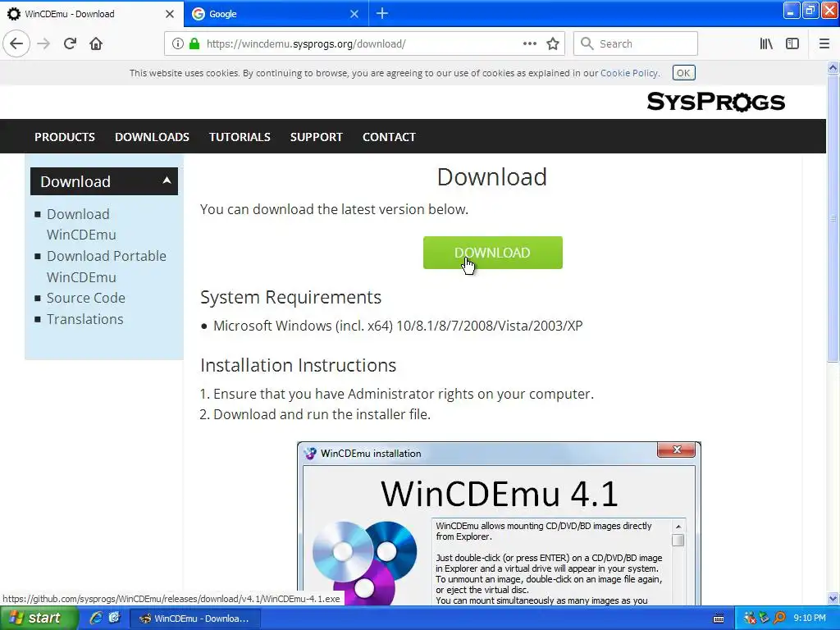Image resolution: width=840 pixels, height=630 pixels.
Task: Open the CONTACT menu item
Action: coord(389,137)
